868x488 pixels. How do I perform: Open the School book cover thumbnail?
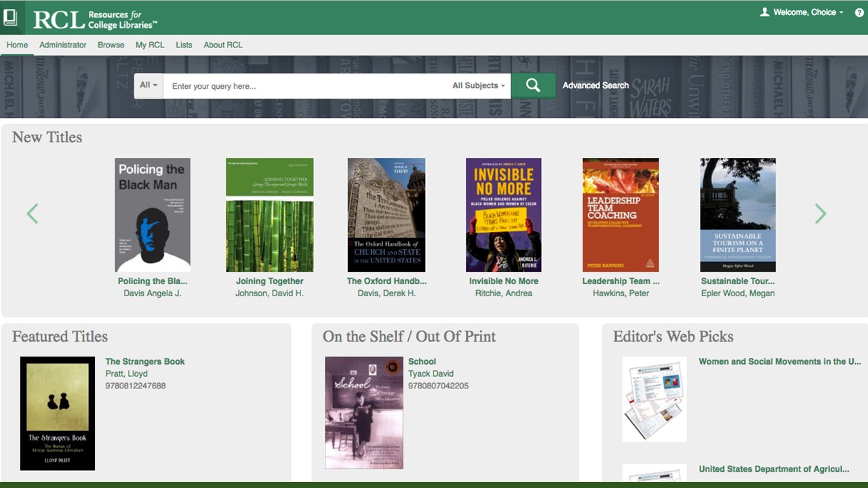tap(364, 412)
